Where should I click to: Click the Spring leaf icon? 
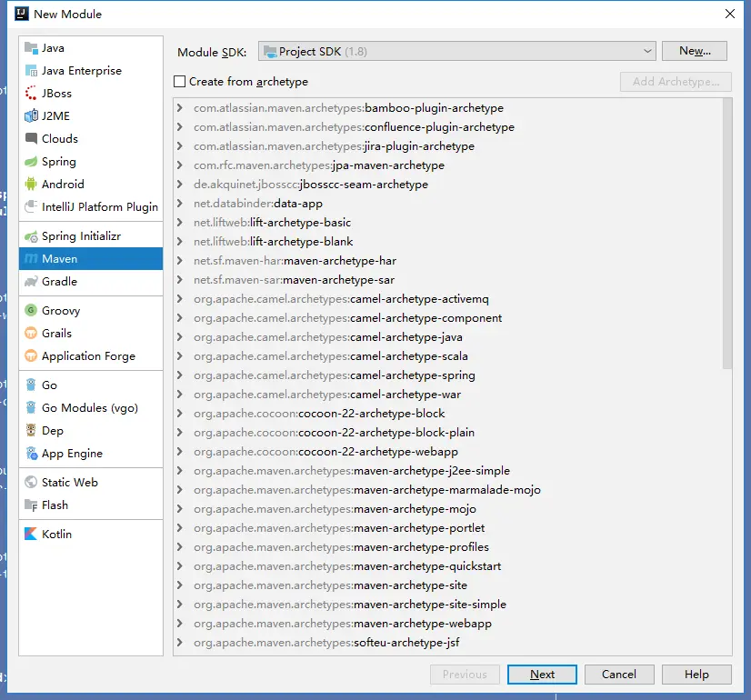31,162
